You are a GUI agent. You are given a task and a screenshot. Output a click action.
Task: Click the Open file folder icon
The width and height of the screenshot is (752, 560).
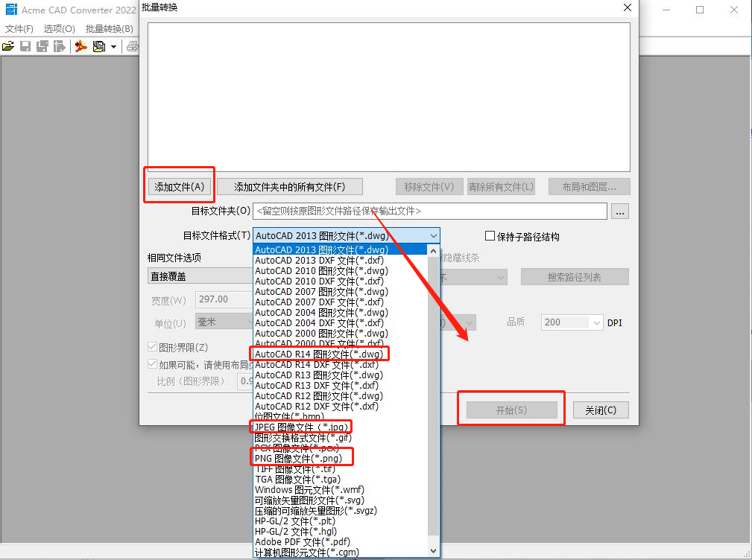pyautogui.click(x=8, y=46)
